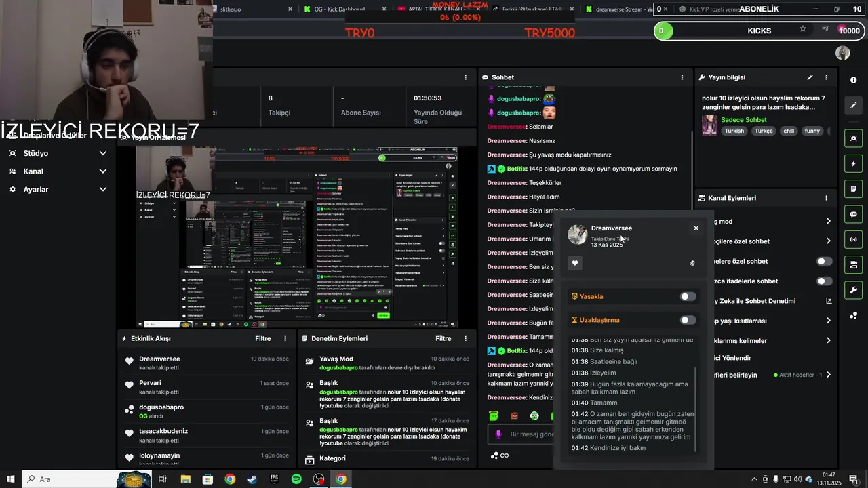Expand the first 'özel sohbet' row chevron
868x488 pixels.
click(x=828, y=241)
